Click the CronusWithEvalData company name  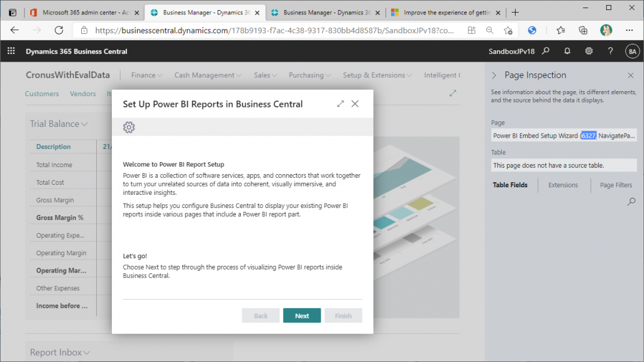tap(68, 75)
